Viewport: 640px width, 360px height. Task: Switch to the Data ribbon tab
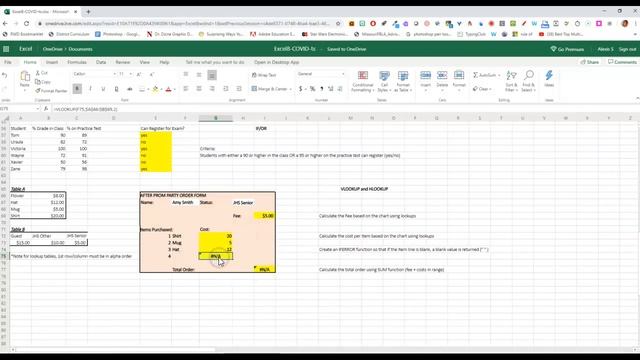[101, 62]
